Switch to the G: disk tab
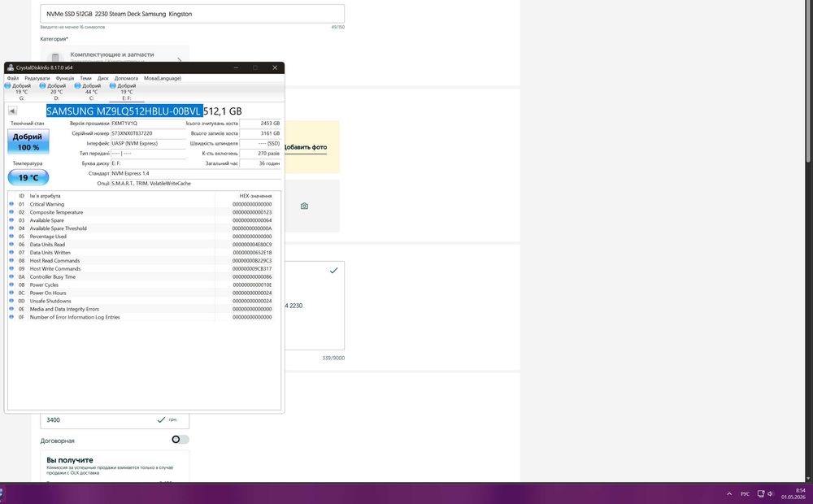 (21, 92)
